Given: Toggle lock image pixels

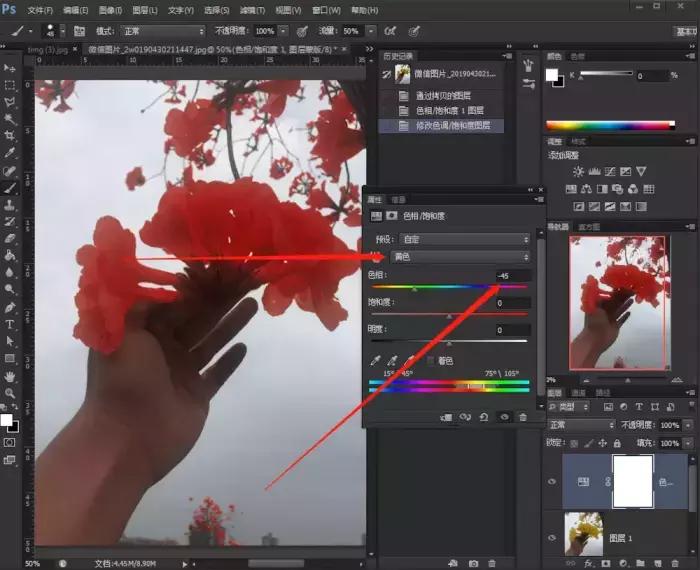Looking at the screenshot, I should (589, 443).
